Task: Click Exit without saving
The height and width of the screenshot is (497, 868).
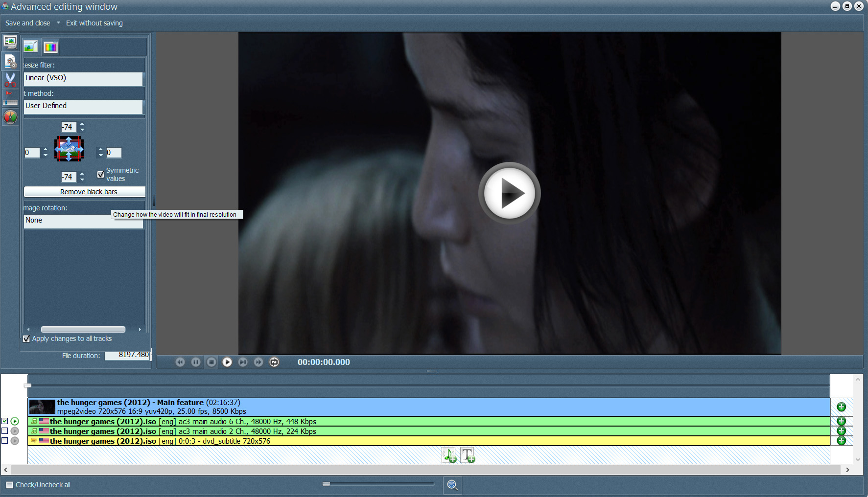Action: coord(94,23)
